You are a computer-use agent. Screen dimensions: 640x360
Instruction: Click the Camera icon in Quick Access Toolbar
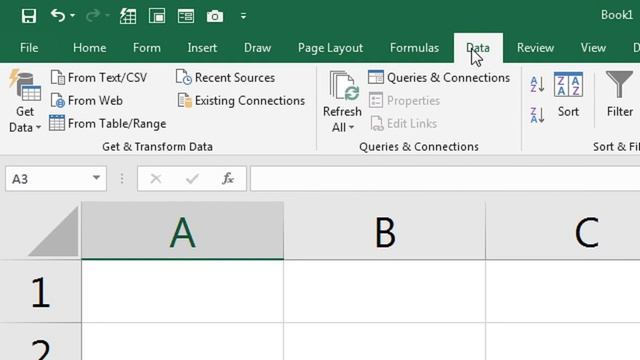coord(215,16)
